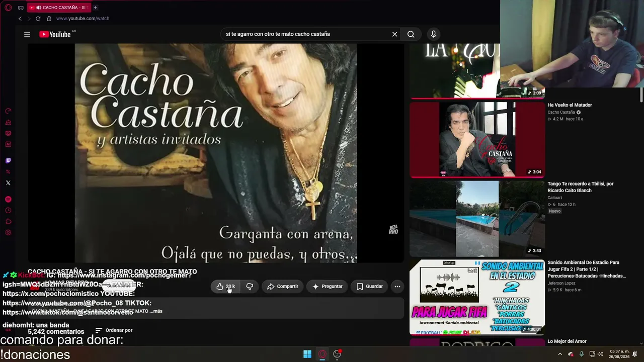Show hidden system tray icons
This screenshot has width=644, height=362.
coord(559,354)
